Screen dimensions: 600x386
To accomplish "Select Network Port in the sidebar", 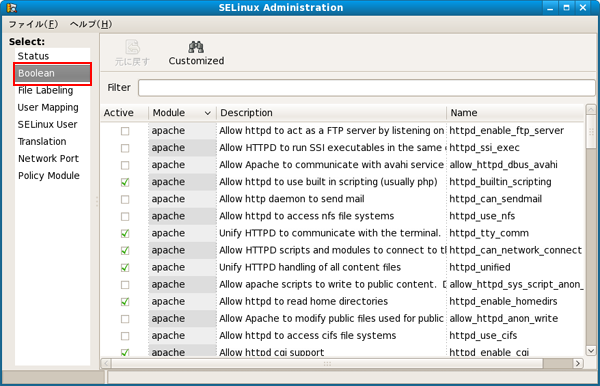I will (48, 158).
